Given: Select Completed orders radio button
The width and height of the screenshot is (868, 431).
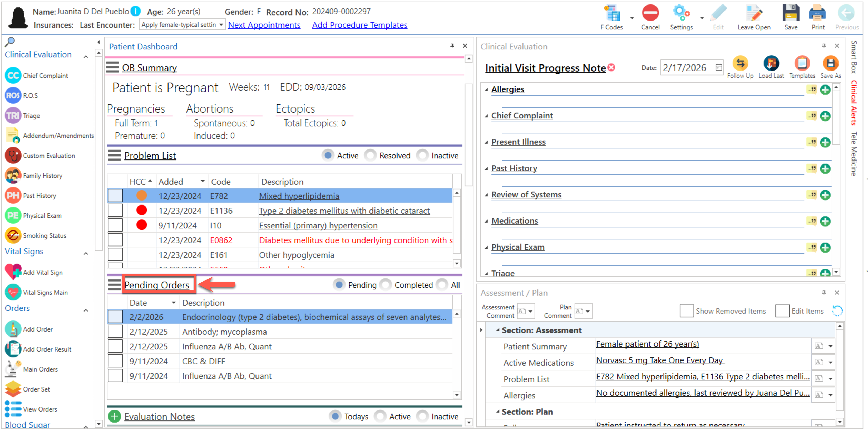Looking at the screenshot, I should [386, 285].
